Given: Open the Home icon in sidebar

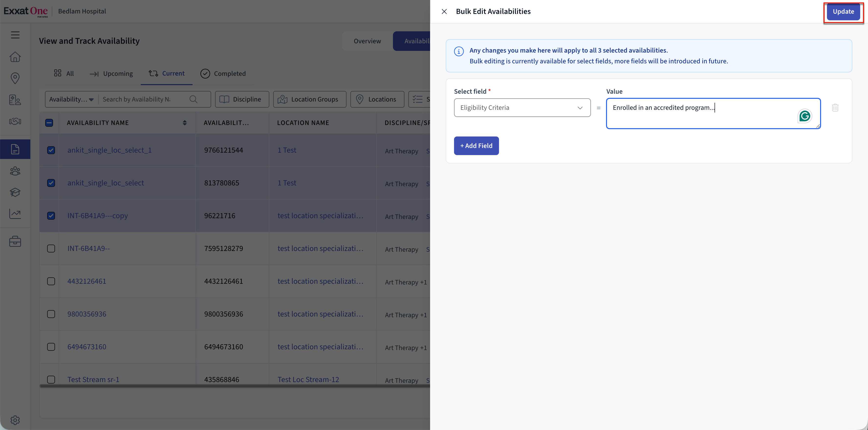Looking at the screenshot, I should click(x=15, y=57).
